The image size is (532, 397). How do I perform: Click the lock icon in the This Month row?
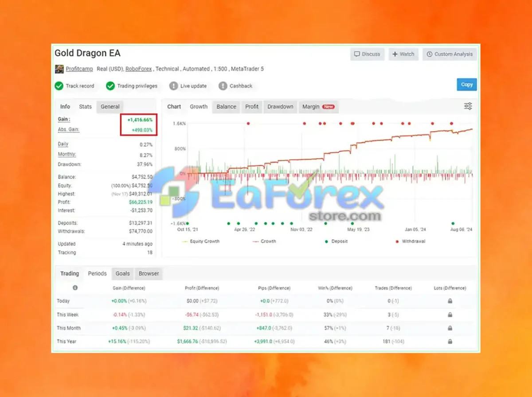click(450, 328)
